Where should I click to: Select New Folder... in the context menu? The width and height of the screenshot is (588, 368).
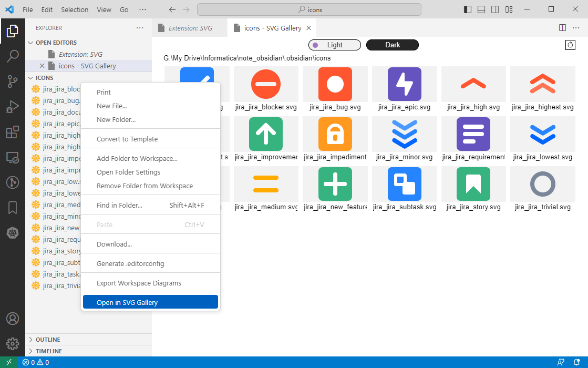[x=150, y=120]
